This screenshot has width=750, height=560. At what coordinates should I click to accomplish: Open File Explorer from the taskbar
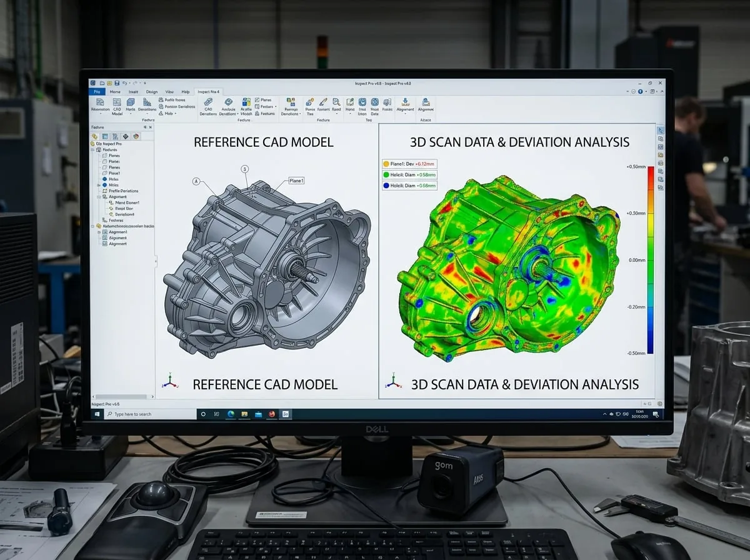[244, 414]
